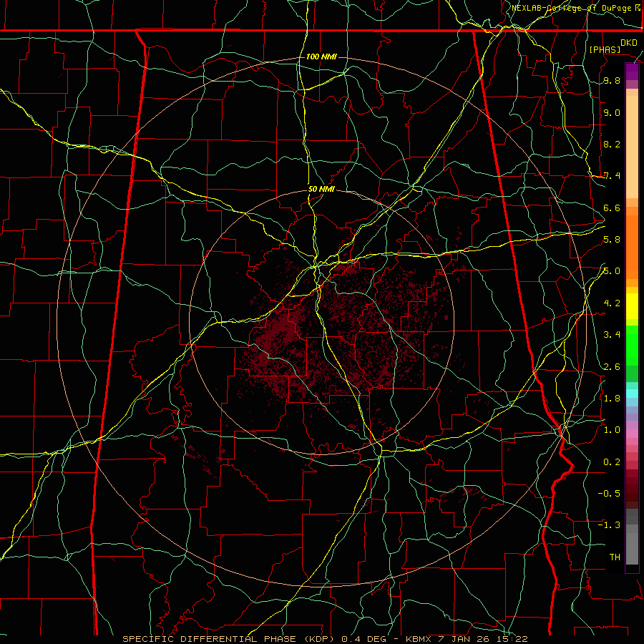Image resolution: width=644 pixels, height=644 pixels.
Task: Pick the peach band of the color bar
Action: pos(632,147)
